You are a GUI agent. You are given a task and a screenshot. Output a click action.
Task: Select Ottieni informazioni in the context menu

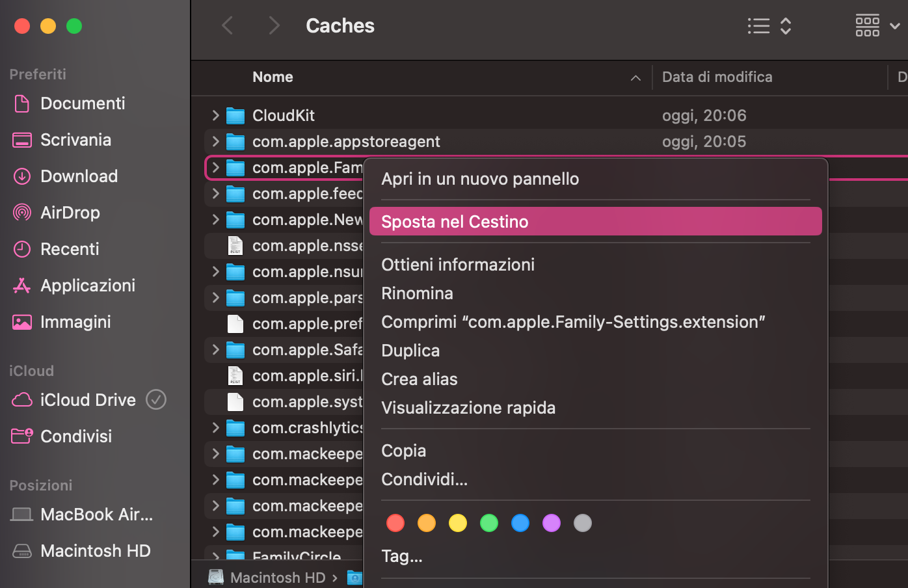458,264
